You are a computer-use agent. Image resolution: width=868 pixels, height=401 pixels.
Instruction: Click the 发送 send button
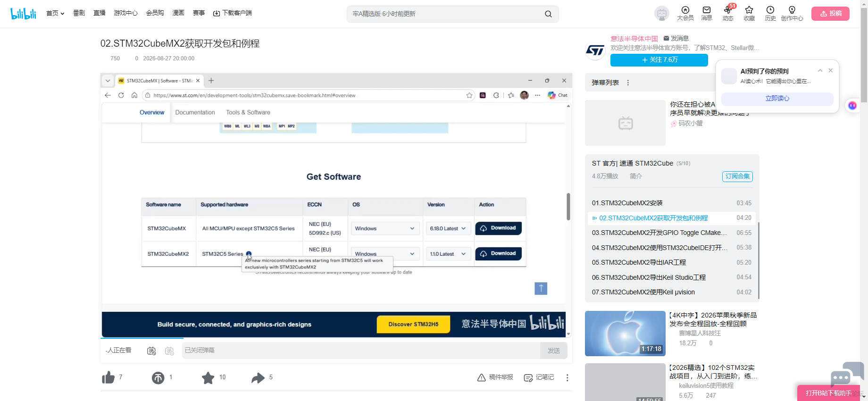554,351
